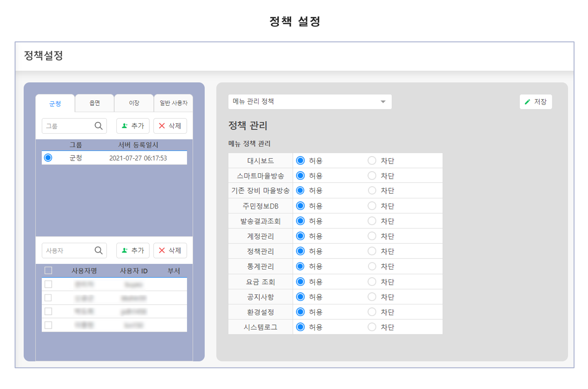The height and width of the screenshot is (389, 588).
Task: Open the 이장 tab
Action: point(134,103)
